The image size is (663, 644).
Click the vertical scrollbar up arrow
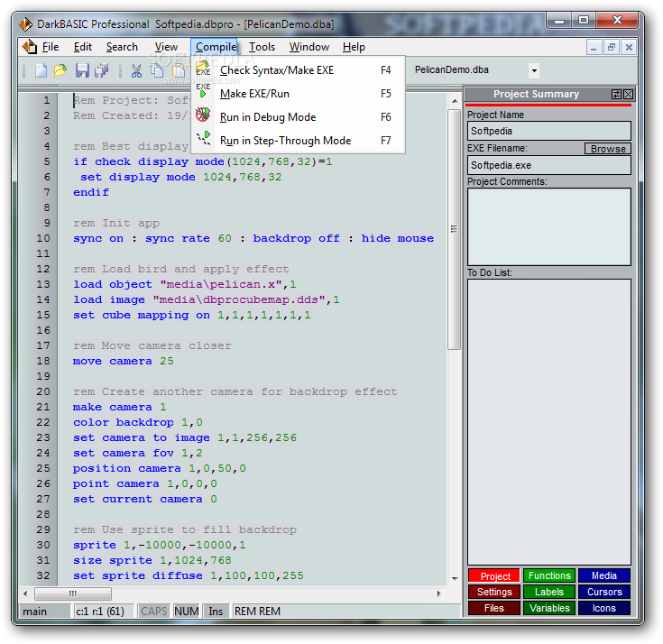[x=455, y=101]
